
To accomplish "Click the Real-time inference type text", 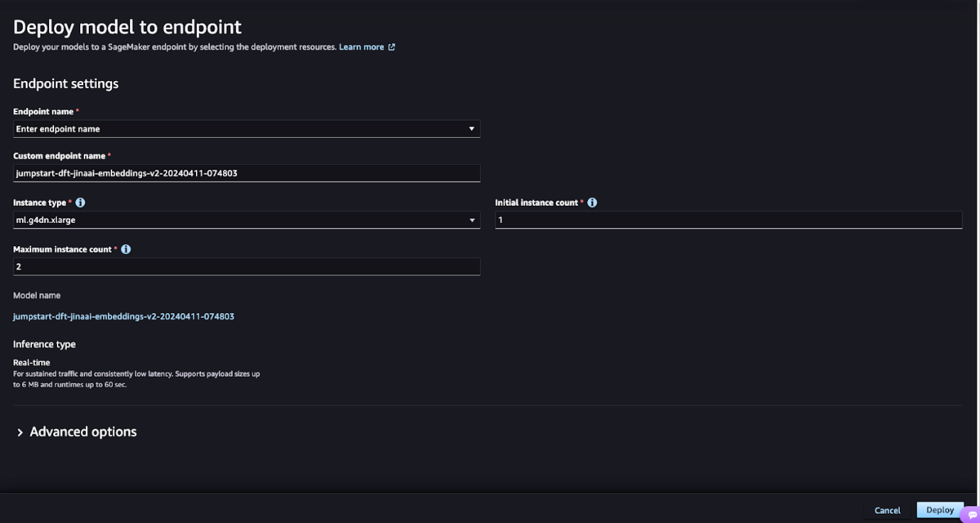I will 32,363.
